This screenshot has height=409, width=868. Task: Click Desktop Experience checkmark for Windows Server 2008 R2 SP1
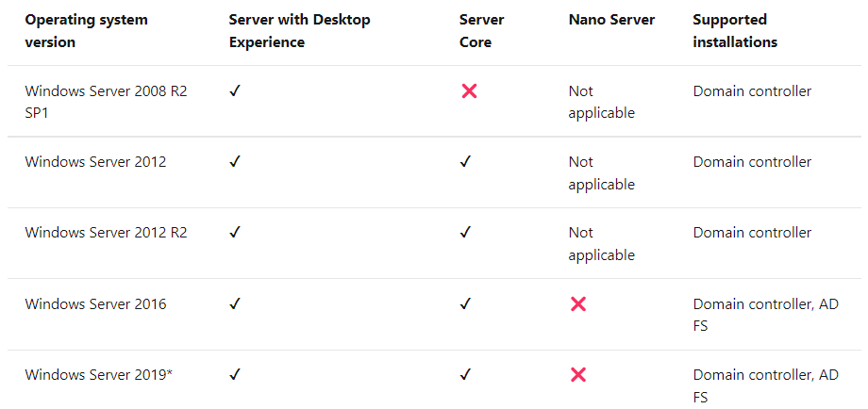coord(235,91)
